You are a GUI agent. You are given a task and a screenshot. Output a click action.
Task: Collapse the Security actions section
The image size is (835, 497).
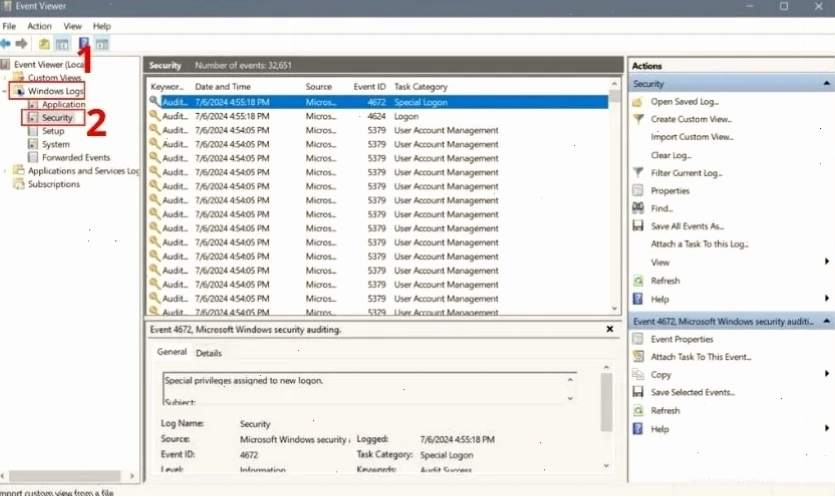(x=826, y=84)
